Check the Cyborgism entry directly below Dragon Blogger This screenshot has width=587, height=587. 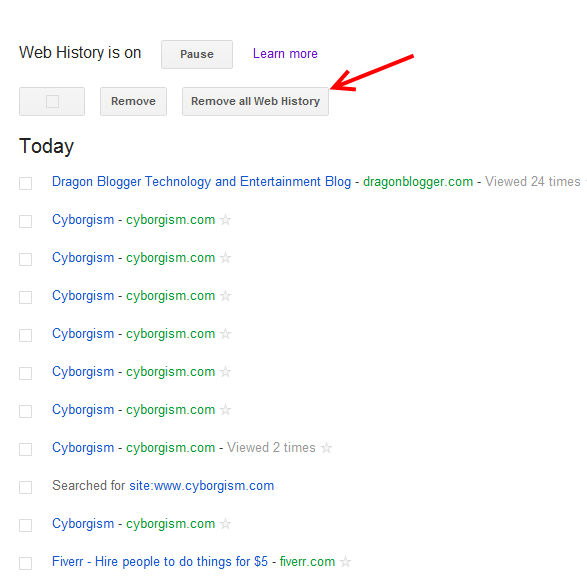(25, 221)
